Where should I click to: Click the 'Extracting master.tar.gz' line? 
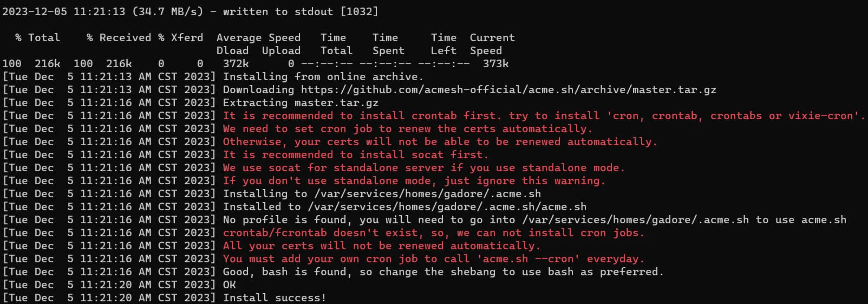click(x=301, y=102)
